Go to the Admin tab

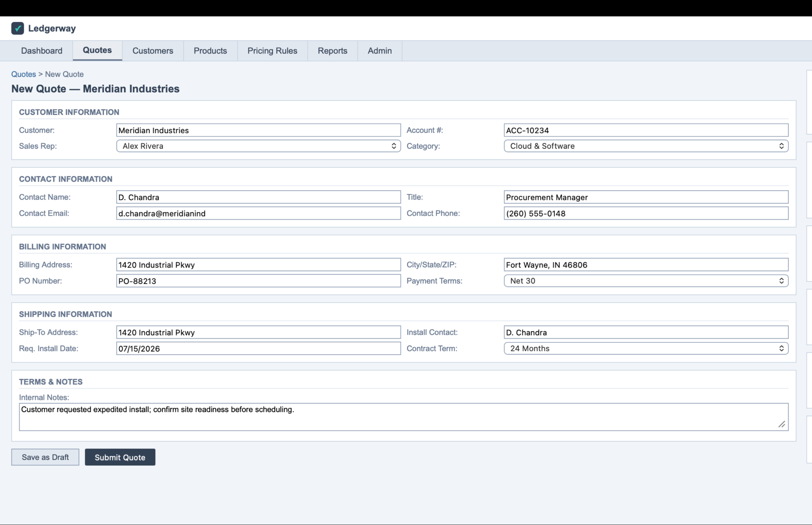coord(380,51)
